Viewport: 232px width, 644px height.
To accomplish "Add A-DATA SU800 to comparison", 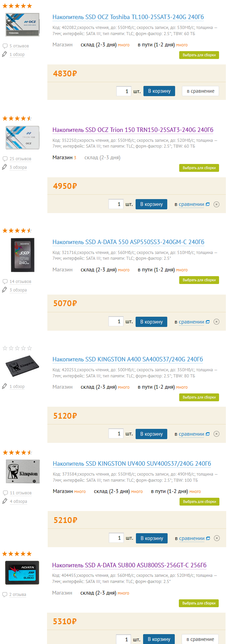I will 200,639.
